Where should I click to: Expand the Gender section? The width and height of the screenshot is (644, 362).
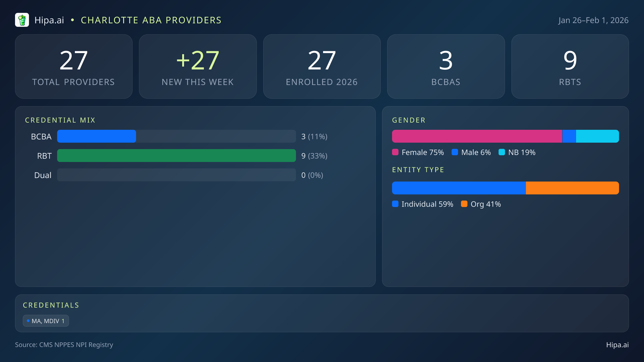coord(409,120)
